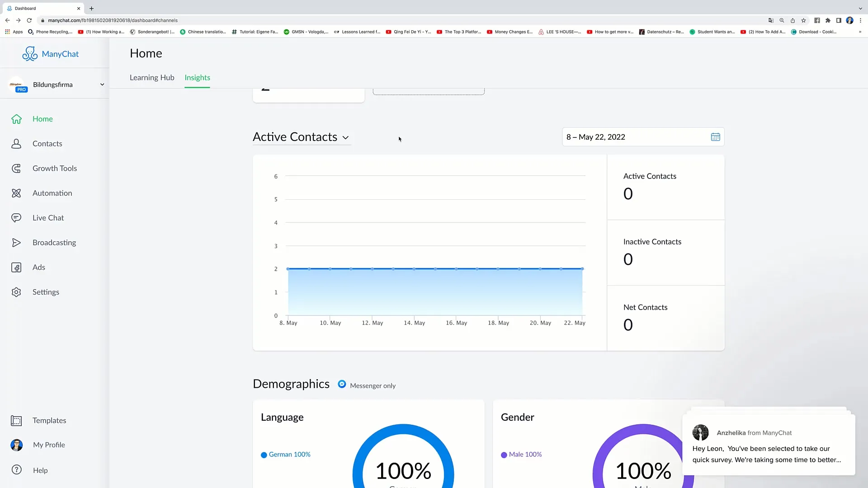
Task: Click Templates in the sidebar
Action: pyautogui.click(x=49, y=420)
